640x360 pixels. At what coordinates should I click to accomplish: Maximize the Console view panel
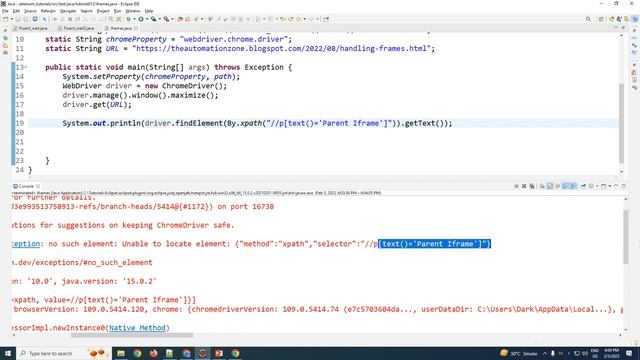624,186
